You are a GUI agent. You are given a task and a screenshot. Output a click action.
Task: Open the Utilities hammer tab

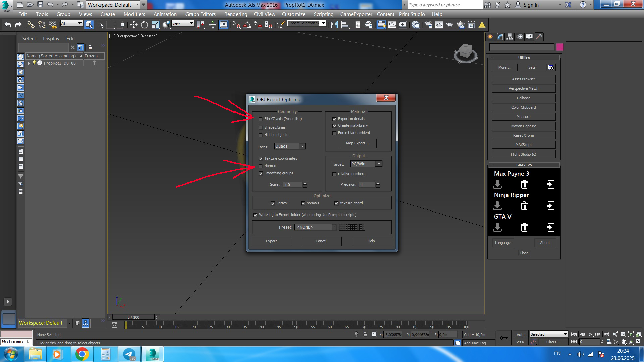tap(539, 37)
